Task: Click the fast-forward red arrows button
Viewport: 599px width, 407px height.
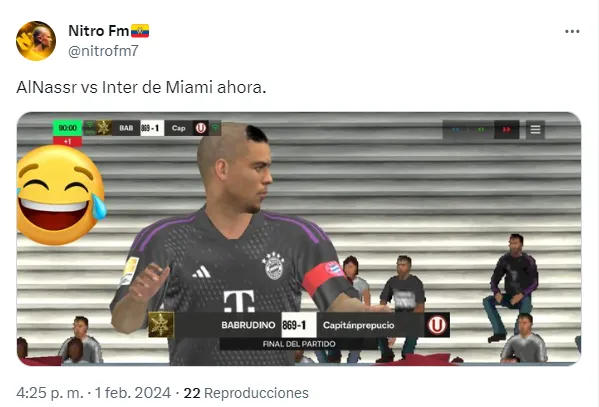Action: 507,130
